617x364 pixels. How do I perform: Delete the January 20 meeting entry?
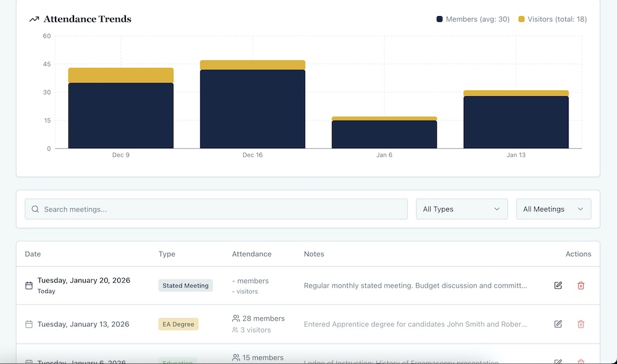point(581,286)
